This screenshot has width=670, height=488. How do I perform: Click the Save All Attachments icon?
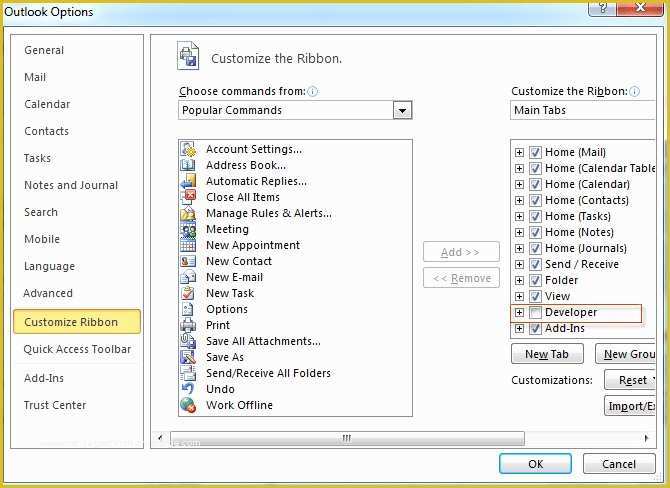[x=188, y=341]
